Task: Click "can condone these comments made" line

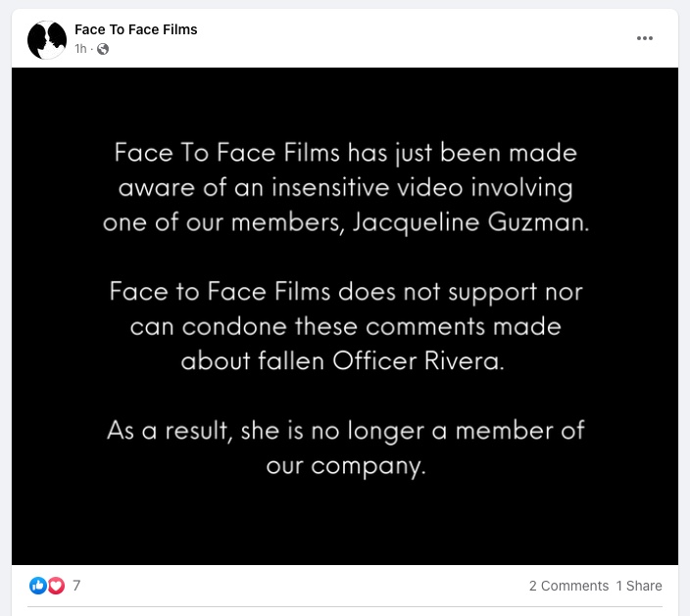Action: [345, 326]
